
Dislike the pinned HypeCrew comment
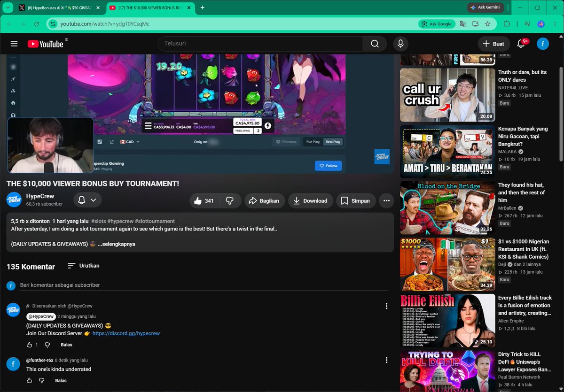[47, 345]
